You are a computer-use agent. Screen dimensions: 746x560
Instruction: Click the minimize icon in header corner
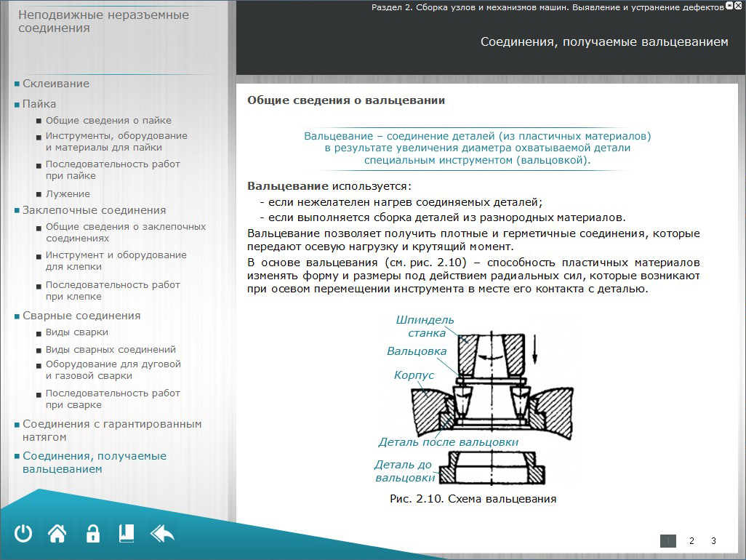pyautogui.click(x=730, y=6)
